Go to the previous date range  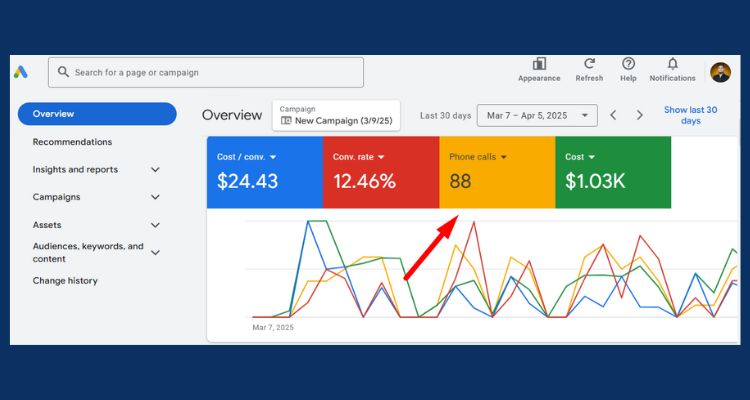coord(613,115)
